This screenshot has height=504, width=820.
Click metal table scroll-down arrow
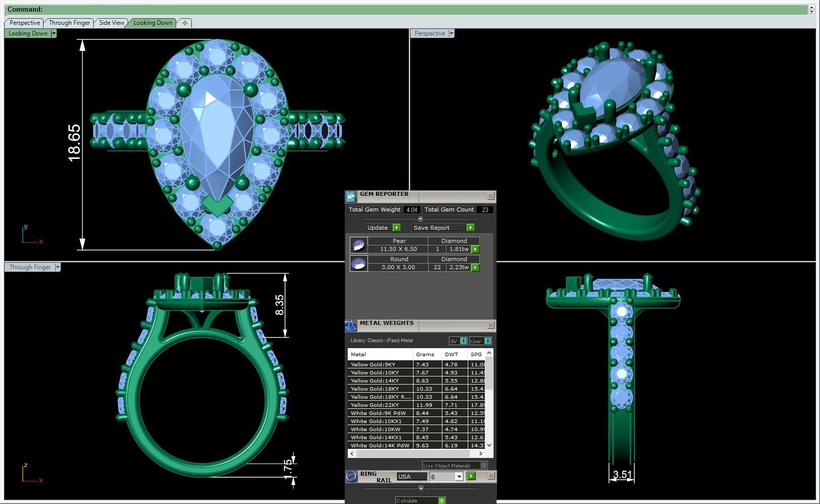pyautogui.click(x=489, y=445)
